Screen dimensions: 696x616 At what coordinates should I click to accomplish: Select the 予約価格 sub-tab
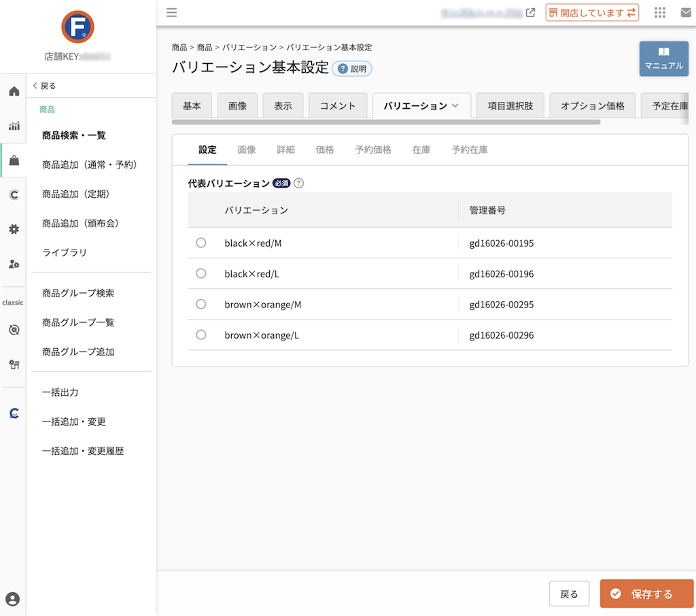click(373, 150)
